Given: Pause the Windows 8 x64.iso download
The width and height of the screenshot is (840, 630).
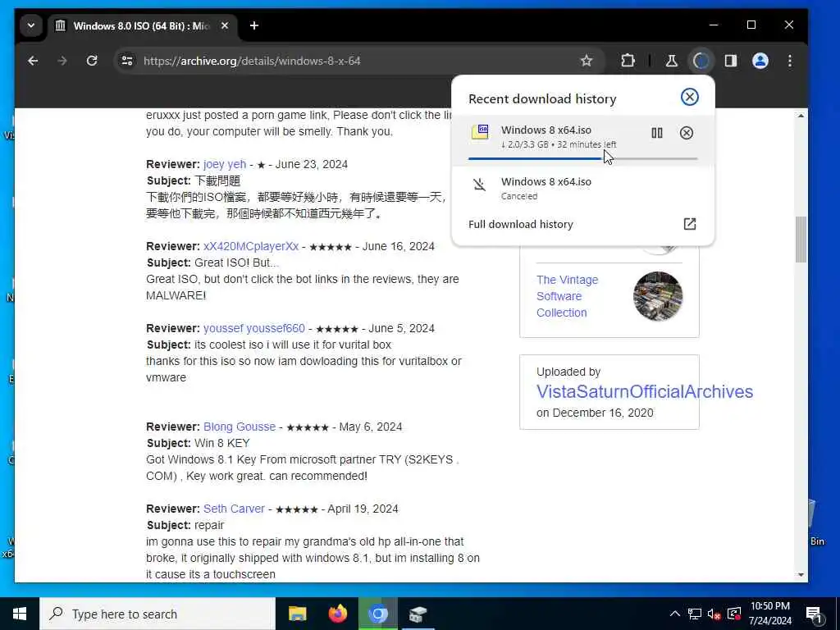Looking at the screenshot, I should (657, 133).
